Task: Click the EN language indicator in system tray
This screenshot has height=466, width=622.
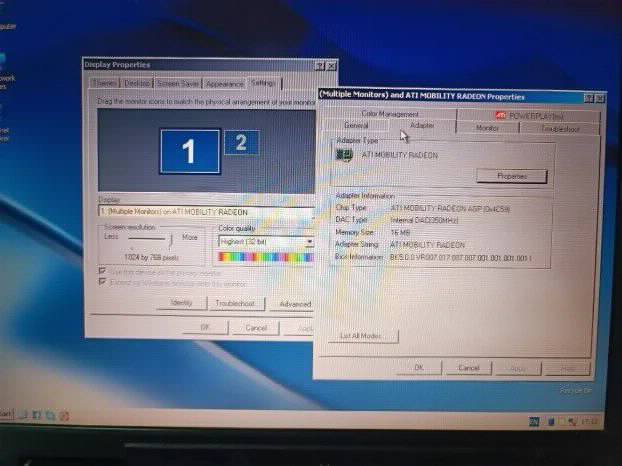Action: 534,422
